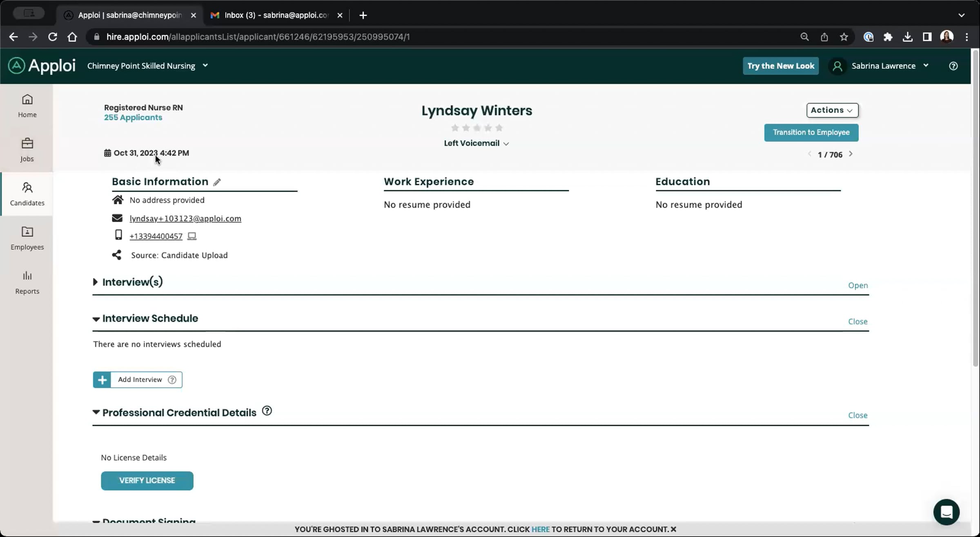Open the Actions dropdown
The height and width of the screenshot is (537, 980).
[832, 110]
